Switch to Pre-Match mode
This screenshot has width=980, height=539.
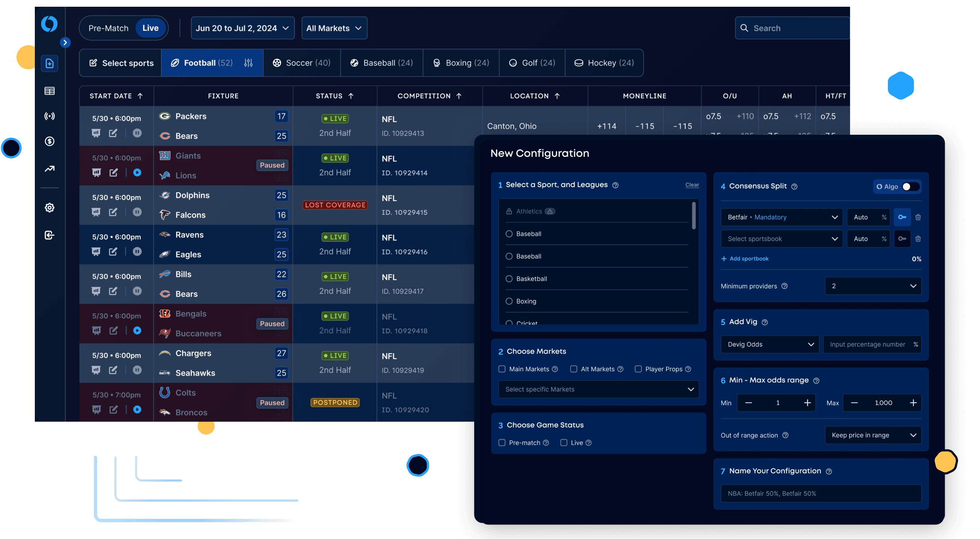click(x=108, y=28)
